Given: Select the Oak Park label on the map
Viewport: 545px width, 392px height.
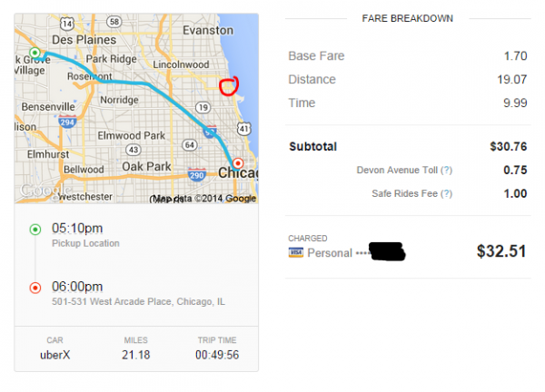Looking at the screenshot, I should (145, 166).
